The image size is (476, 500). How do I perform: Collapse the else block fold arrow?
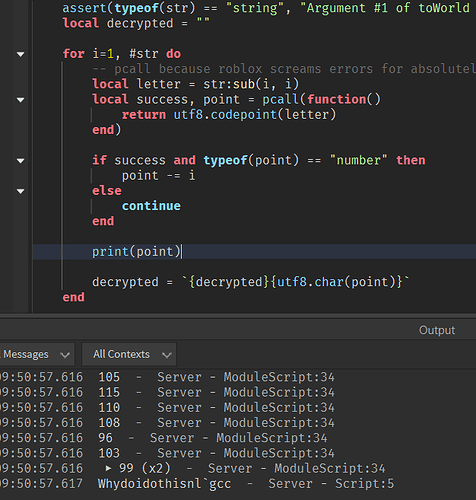(x=21, y=191)
